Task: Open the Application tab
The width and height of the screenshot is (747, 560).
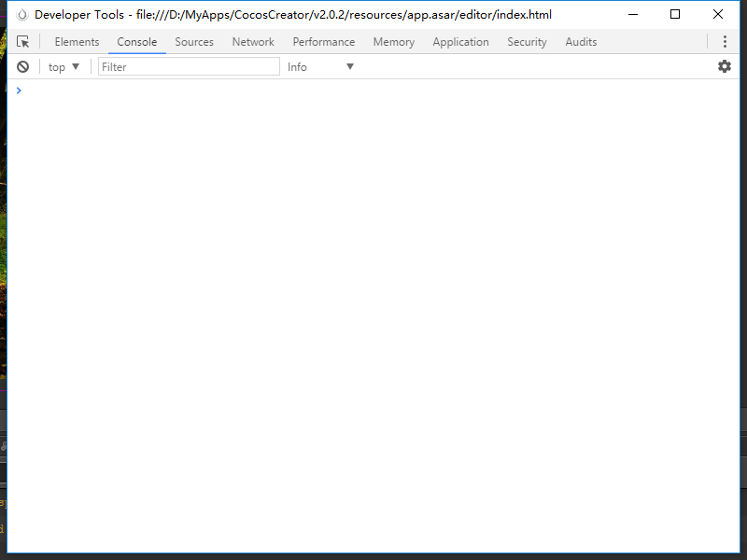Action: click(x=460, y=42)
